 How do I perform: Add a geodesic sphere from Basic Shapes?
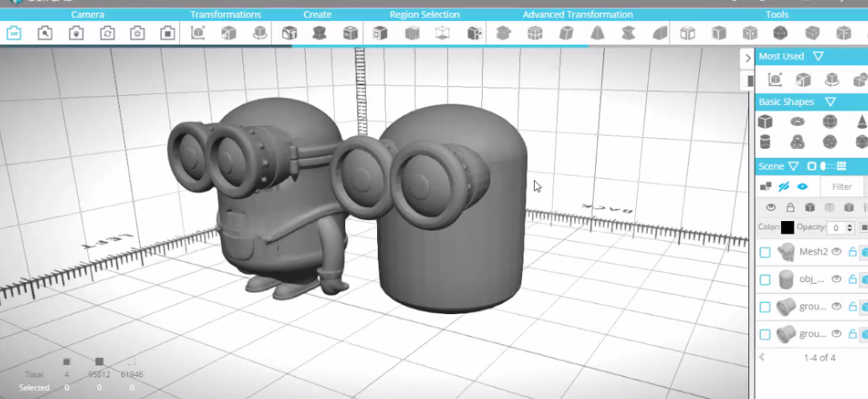(x=829, y=142)
